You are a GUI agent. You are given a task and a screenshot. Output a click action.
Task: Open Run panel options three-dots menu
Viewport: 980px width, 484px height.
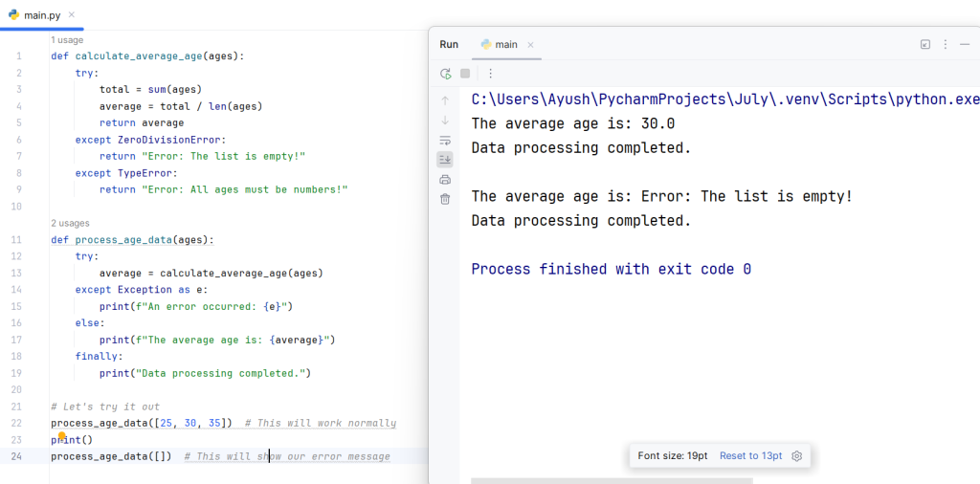946,44
